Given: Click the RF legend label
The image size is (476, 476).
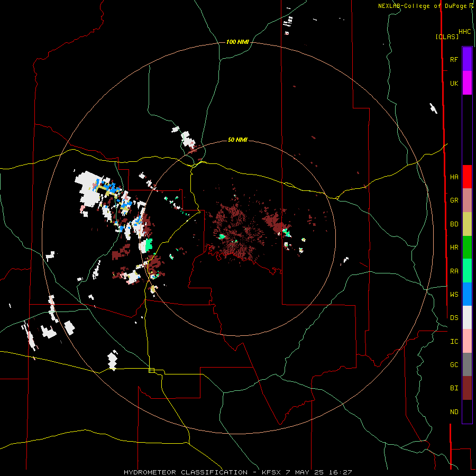Looking at the screenshot, I should click(x=454, y=59).
